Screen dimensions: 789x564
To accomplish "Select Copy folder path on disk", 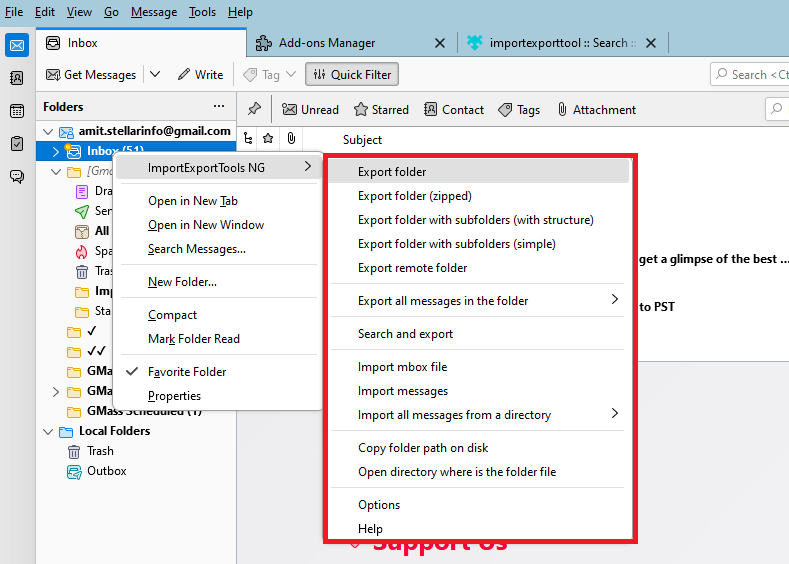I will click(479, 448).
